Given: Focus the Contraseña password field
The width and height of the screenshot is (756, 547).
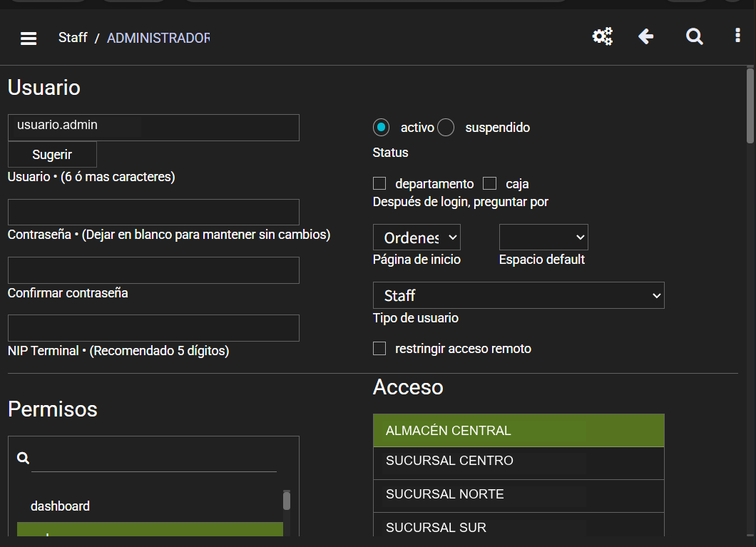Looking at the screenshot, I should pos(153,212).
